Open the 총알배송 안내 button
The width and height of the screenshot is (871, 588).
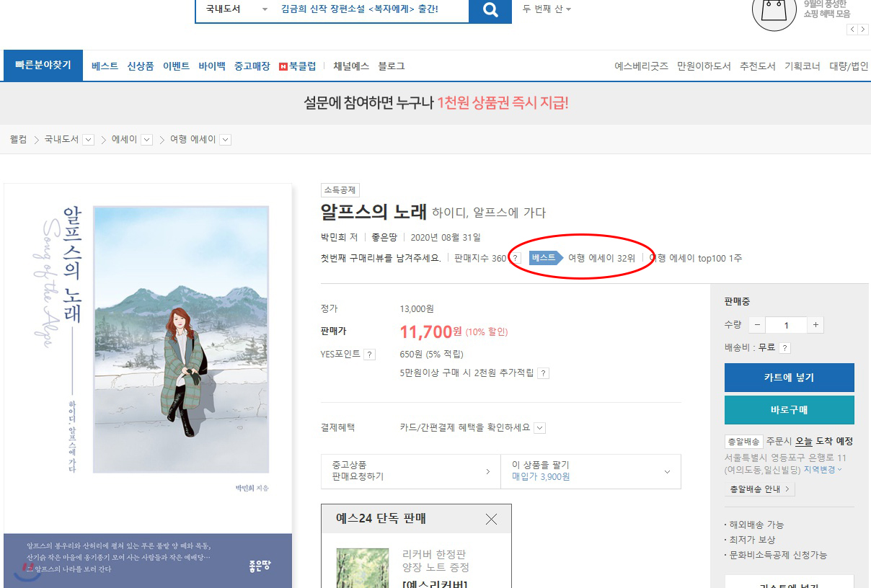tap(759, 489)
